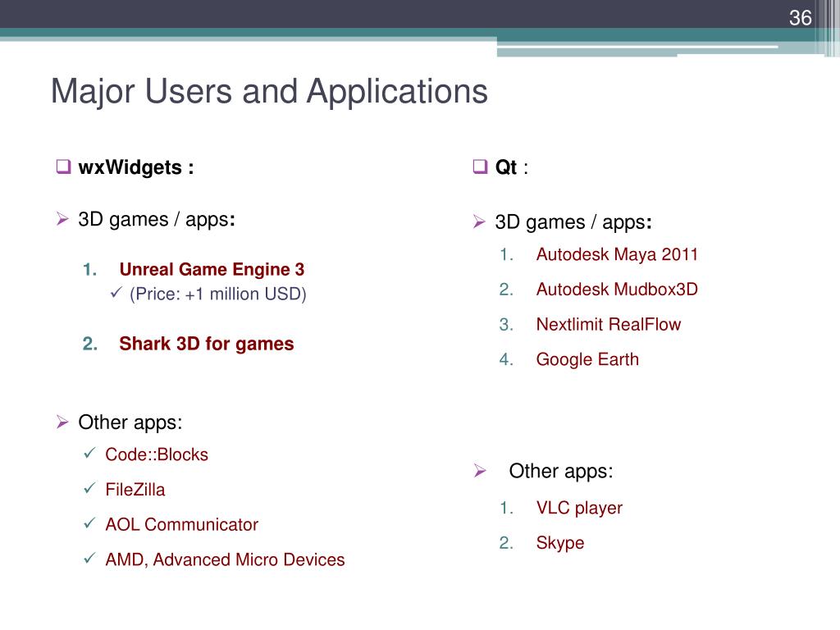Viewport: 840px width, 630px height.
Task: Click the "3D games / apps:" line under wxWidgets
Action: (x=157, y=220)
